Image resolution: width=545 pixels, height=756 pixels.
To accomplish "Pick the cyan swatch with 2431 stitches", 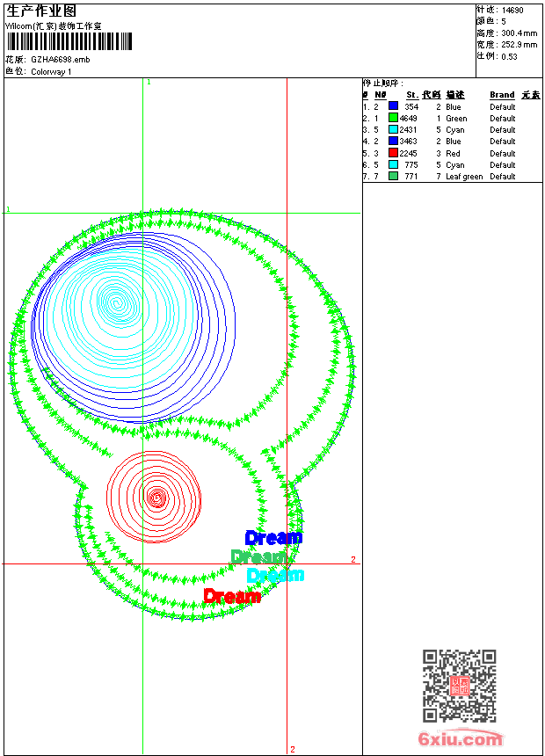I will coord(393,129).
